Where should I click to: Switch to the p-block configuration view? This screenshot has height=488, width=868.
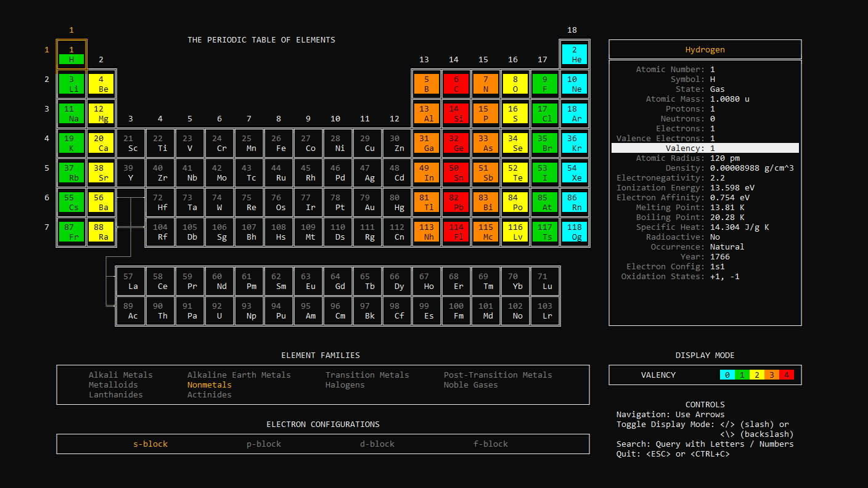point(263,444)
